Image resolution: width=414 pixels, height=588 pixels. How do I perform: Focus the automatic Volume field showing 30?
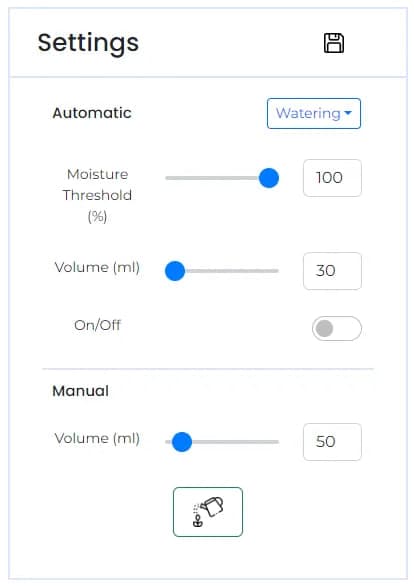point(332,271)
